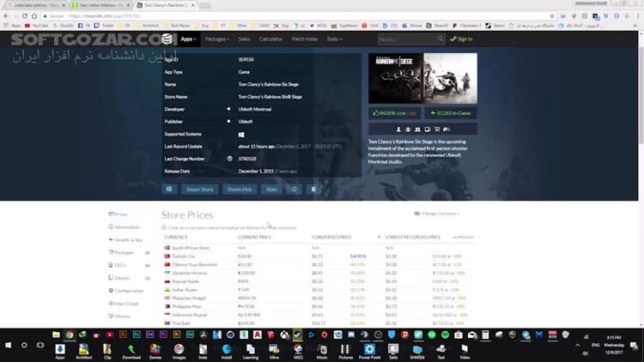This screenshot has height=362, width=644.
Task: Open Graphs & Spy sidebar section
Action: pos(129,239)
